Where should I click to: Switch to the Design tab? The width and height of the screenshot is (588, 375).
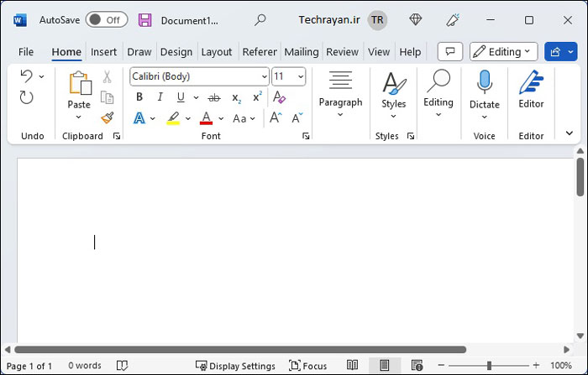tap(176, 52)
